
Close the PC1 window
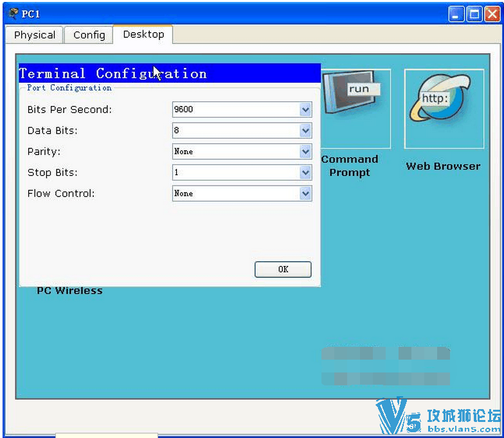click(492, 14)
